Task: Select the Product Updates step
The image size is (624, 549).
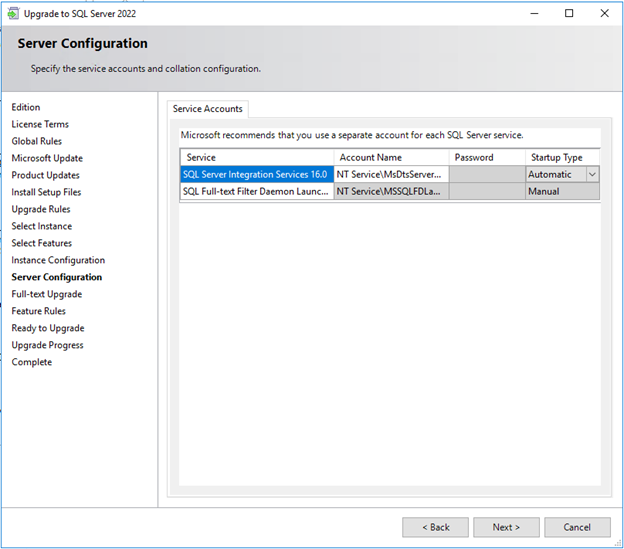Action: (x=45, y=175)
